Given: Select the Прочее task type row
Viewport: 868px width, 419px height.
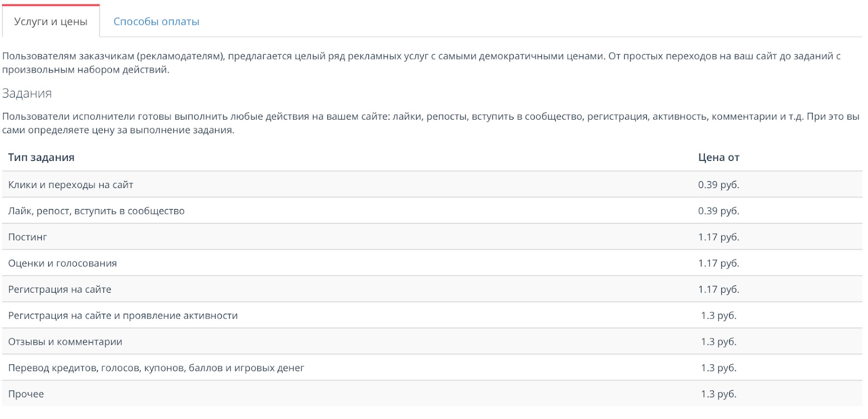Looking at the screenshot, I should point(432,394).
